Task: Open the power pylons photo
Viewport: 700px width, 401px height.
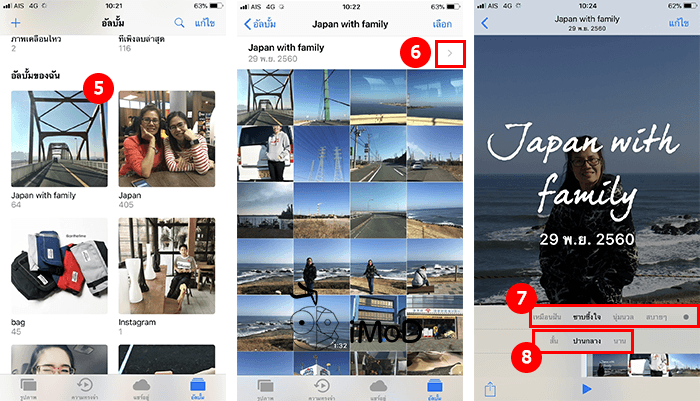Action: 321,153
